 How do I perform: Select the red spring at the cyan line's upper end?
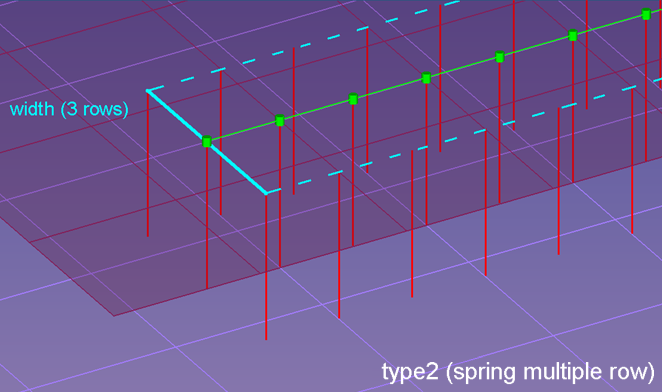[147, 163]
